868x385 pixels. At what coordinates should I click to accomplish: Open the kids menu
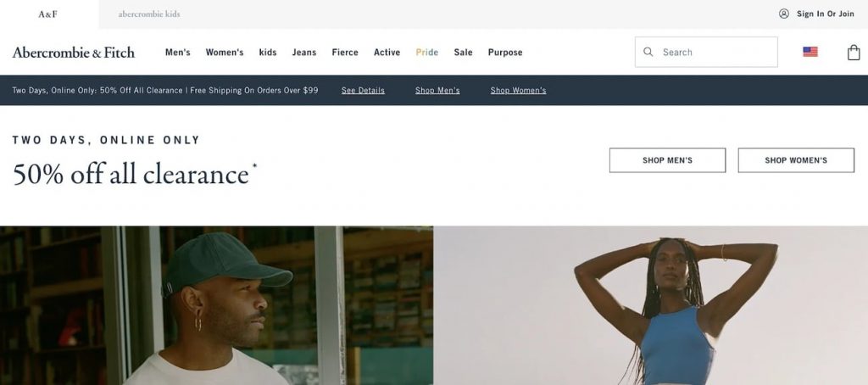tap(267, 52)
